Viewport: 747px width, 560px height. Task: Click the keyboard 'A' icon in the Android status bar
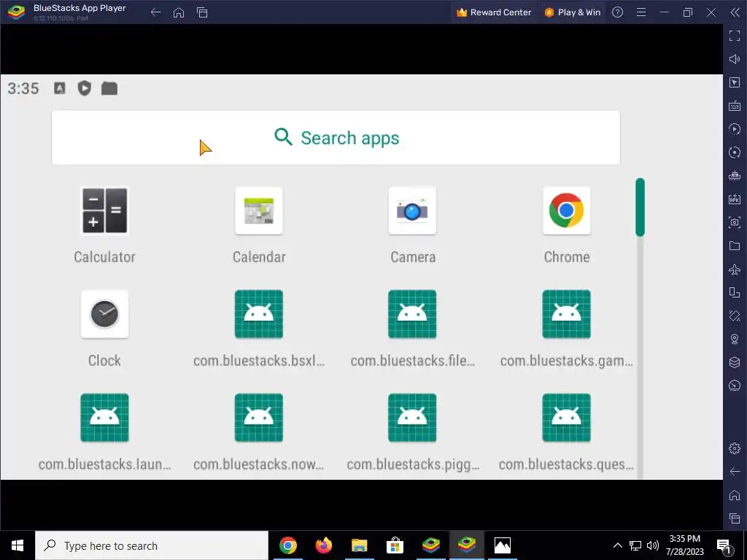coord(60,88)
